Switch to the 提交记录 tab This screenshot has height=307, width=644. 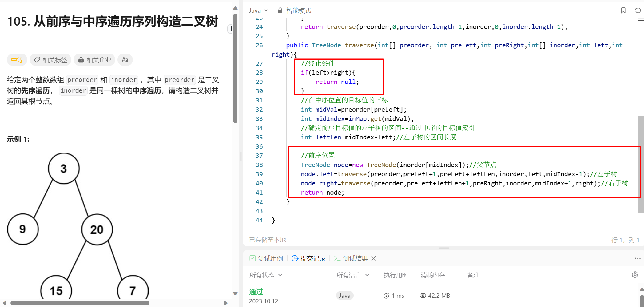point(308,258)
